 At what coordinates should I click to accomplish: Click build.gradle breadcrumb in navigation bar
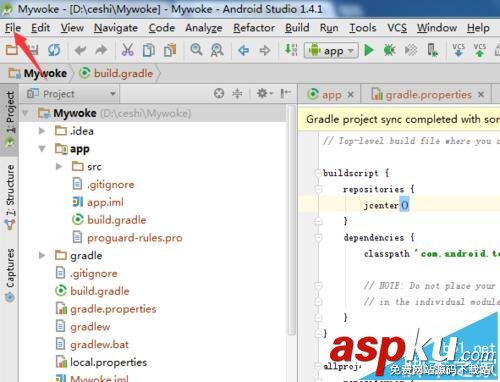coord(116,73)
